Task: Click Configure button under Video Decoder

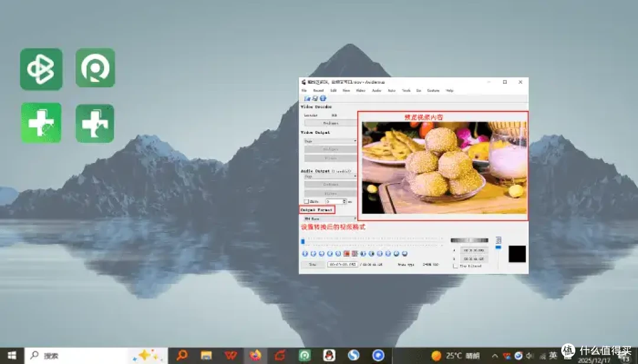Action: (x=331, y=123)
